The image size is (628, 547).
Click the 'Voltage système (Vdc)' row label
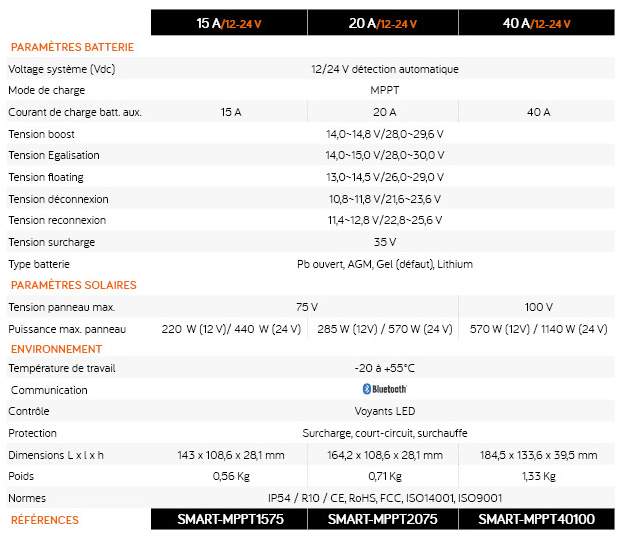pyautogui.click(x=61, y=69)
